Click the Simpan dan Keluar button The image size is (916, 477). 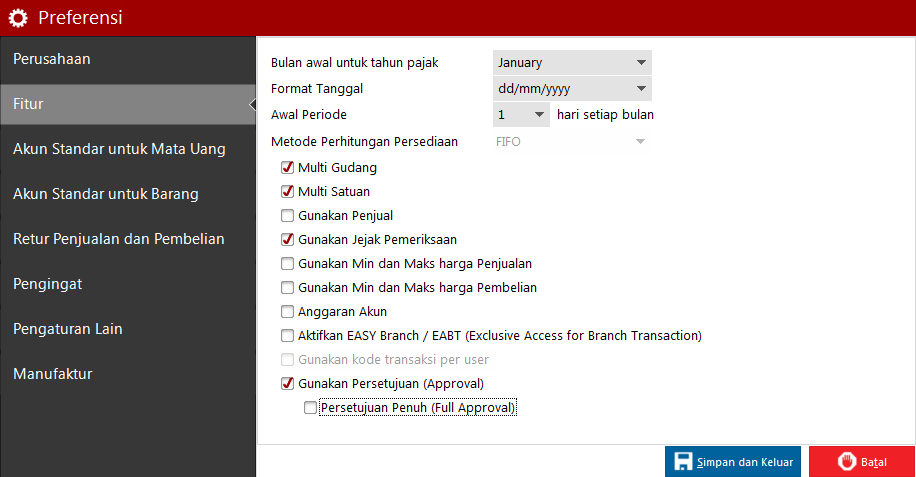pyautogui.click(x=734, y=461)
